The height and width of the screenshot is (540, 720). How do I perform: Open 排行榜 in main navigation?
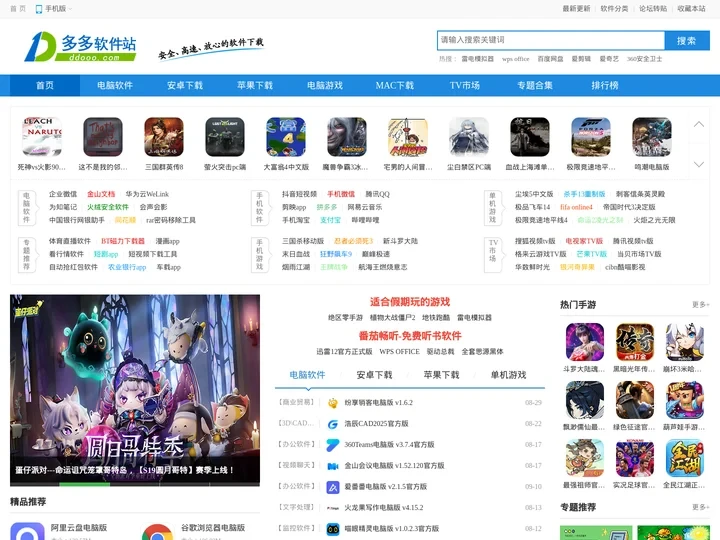click(605, 85)
